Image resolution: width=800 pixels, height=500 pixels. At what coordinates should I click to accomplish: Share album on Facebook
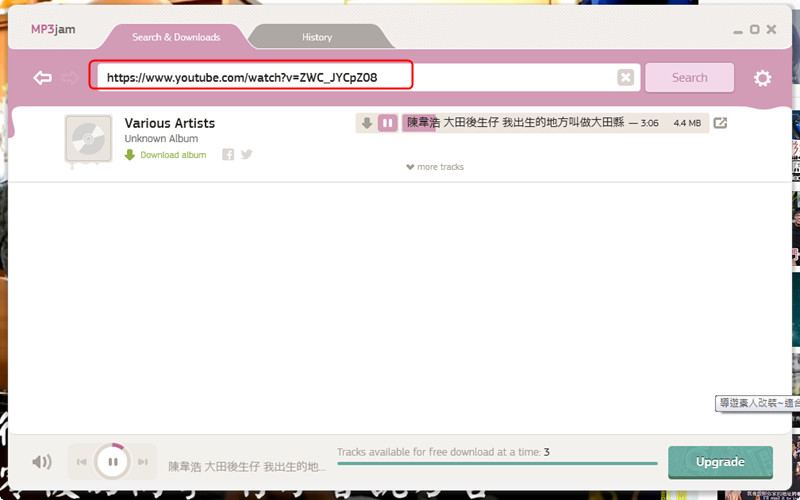point(228,154)
